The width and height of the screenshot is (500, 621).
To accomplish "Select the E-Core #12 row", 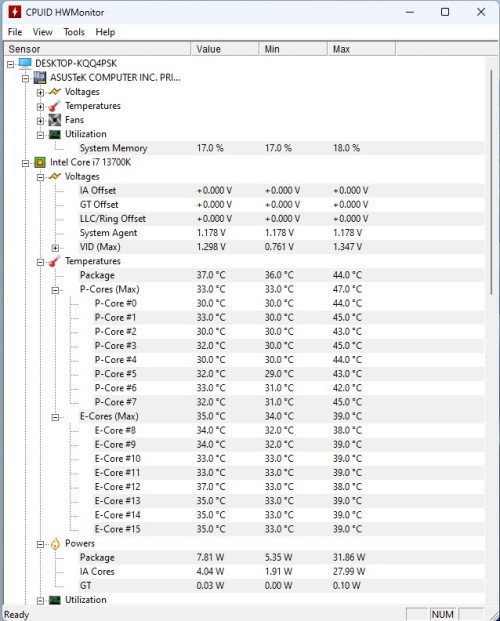I will point(288,487).
